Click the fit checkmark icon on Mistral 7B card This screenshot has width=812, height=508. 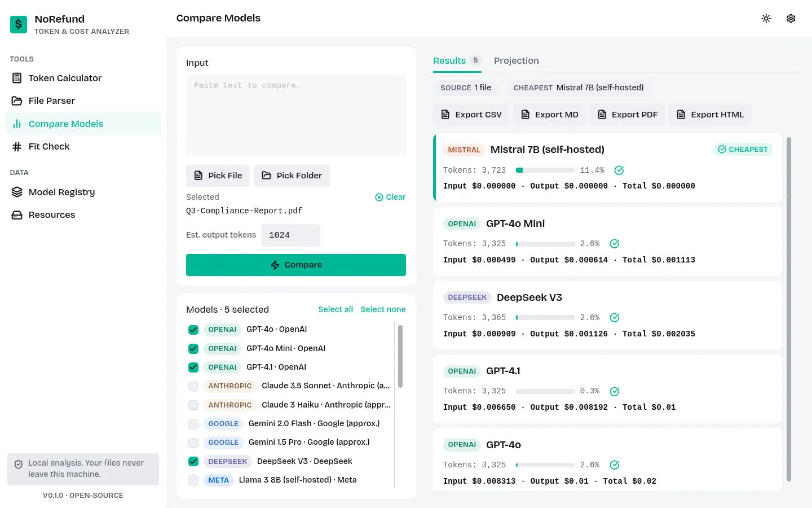tap(619, 170)
